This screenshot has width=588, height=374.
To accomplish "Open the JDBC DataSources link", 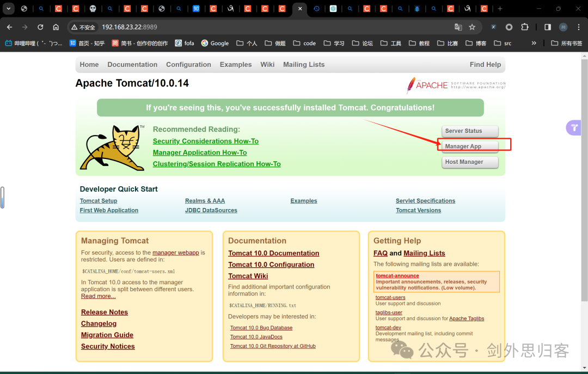I will coord(211,211).
